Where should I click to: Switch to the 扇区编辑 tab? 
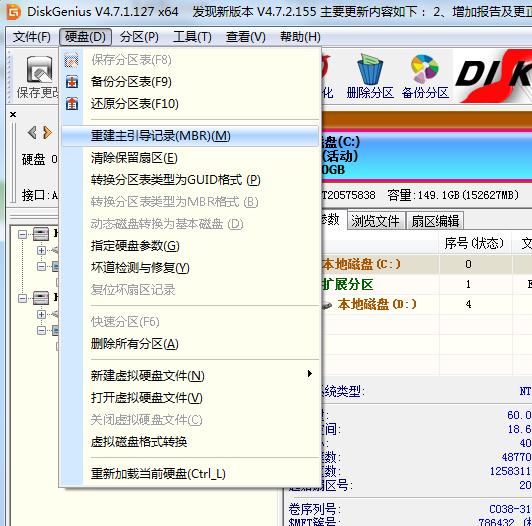tap(435, 221)
